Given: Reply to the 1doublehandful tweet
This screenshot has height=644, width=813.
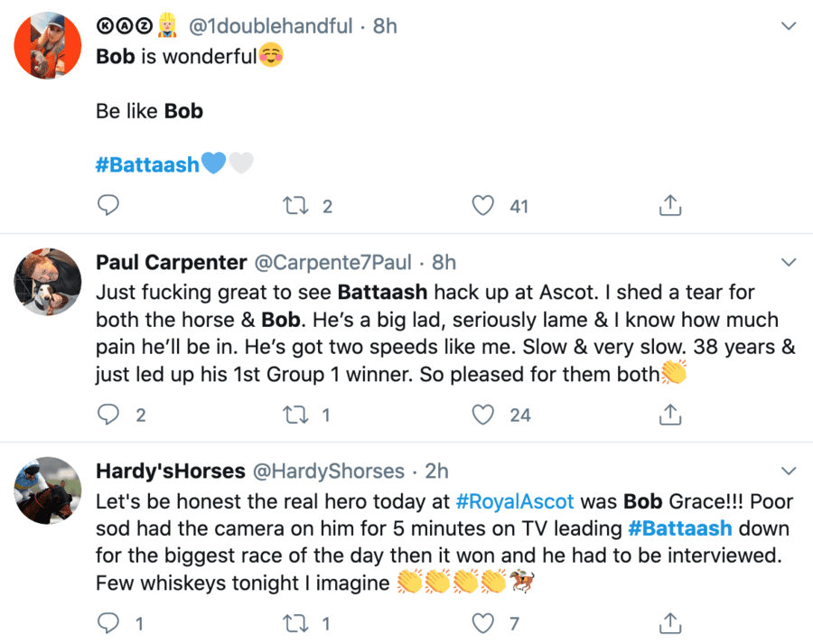Looking at the screenshot, I should pos(108,206).
